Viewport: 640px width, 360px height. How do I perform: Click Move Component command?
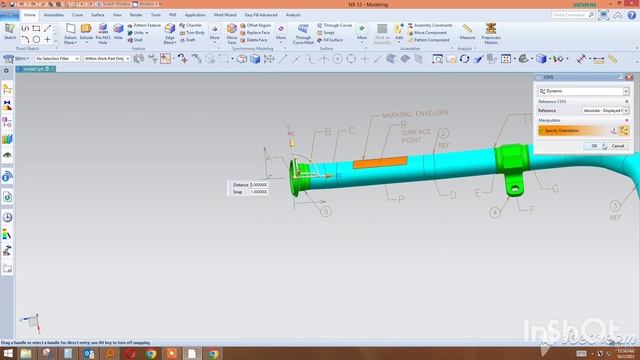point(427,33)
